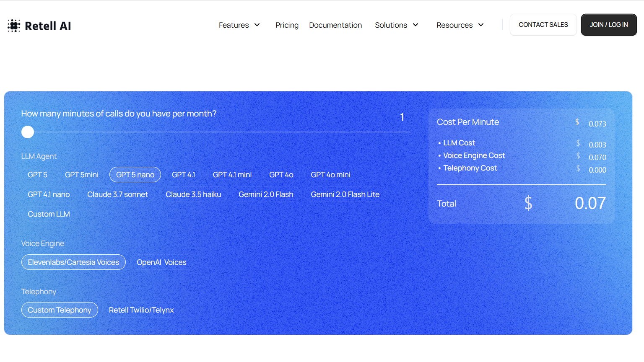Select the GPT 5 mini LLM agent
Viewport: 644px width, 362px height.
click(82, 175)
